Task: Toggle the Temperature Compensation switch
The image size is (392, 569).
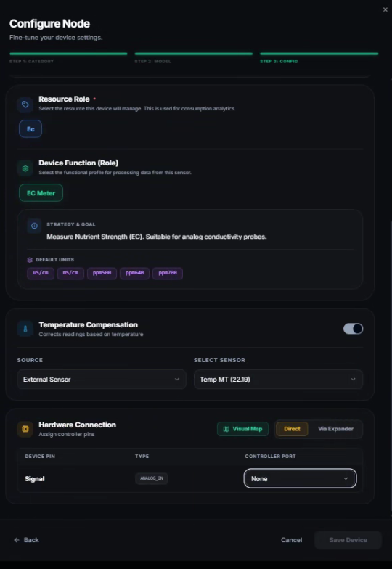Action: point(353,329)
